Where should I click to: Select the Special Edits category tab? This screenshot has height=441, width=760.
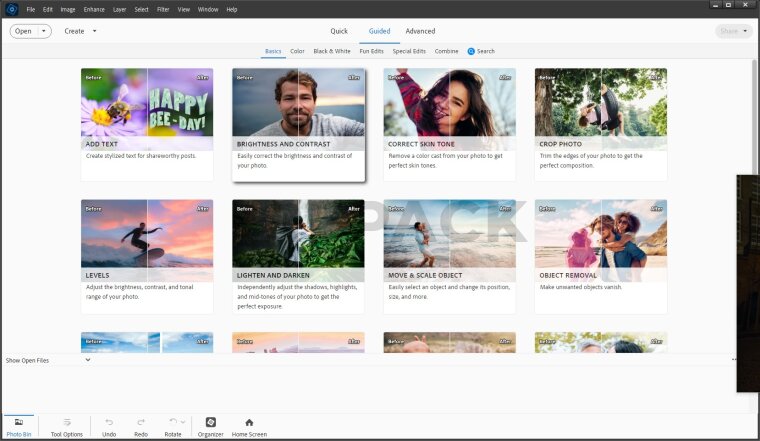click(409, 51)
